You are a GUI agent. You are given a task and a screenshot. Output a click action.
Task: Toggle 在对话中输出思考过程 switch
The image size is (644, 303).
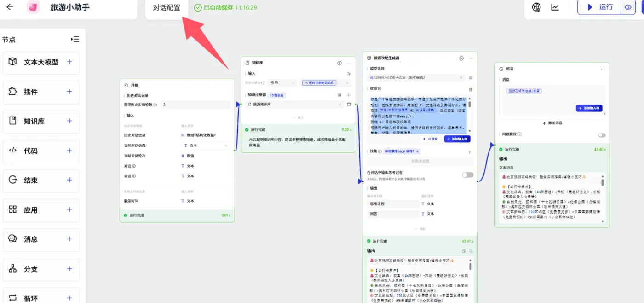click(468, 175)
